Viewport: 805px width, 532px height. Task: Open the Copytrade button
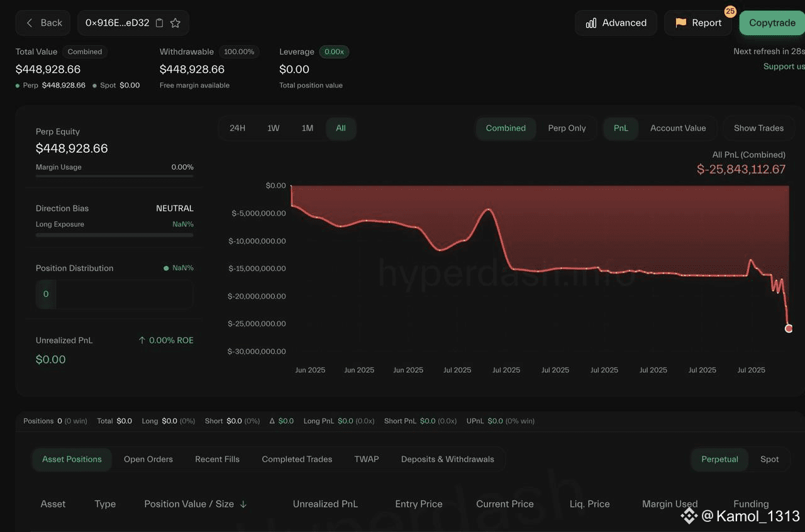[x=772, y=23]
